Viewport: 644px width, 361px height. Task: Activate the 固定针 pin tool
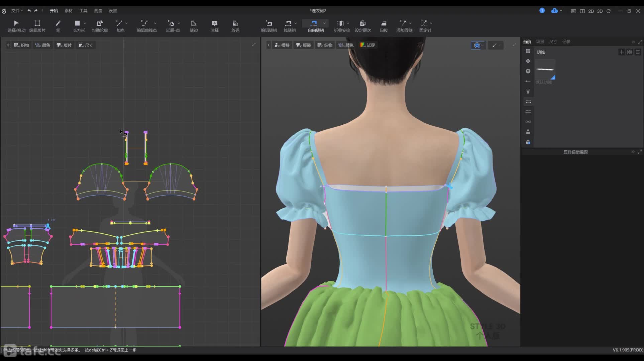[x=425, y=26]
